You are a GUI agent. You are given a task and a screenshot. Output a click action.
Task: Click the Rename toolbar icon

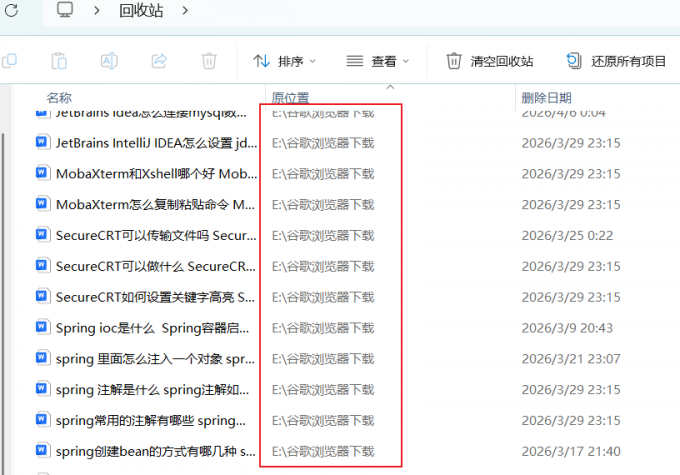109,61
